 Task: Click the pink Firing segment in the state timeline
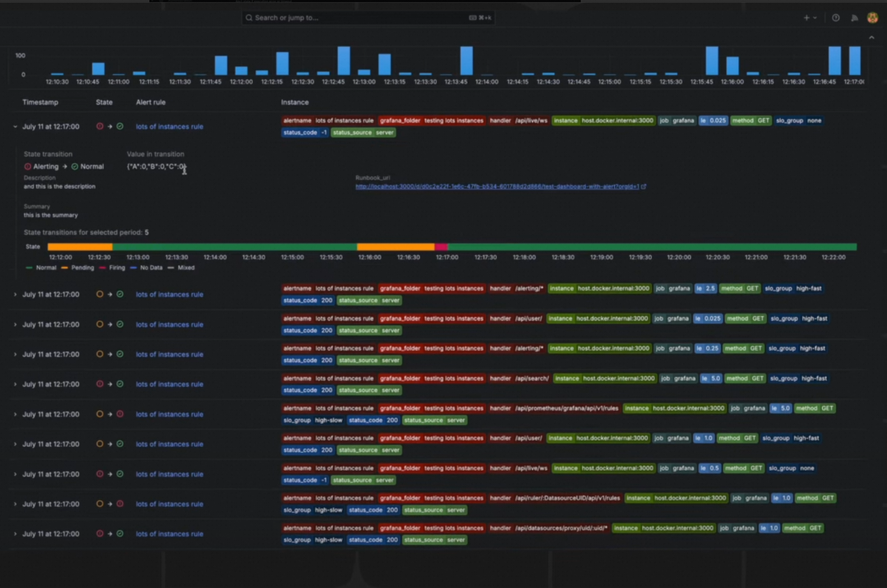pos(441,247)
